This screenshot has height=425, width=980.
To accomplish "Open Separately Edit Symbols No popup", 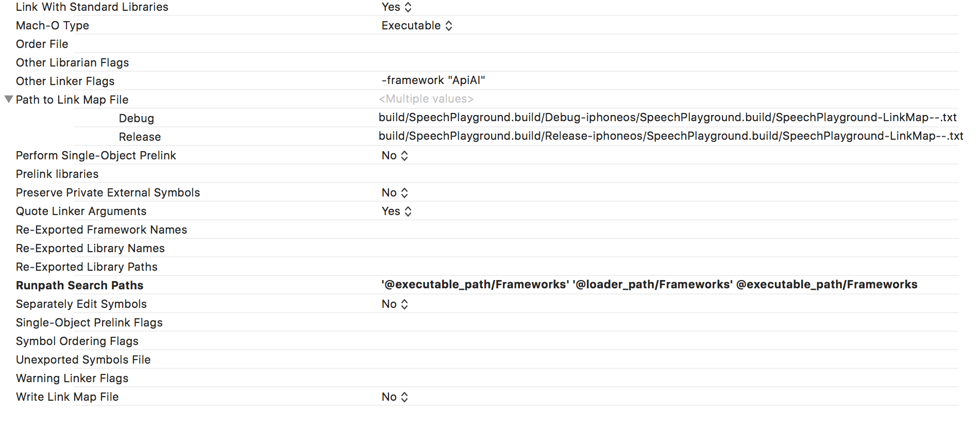I will [x=395, y=304].
